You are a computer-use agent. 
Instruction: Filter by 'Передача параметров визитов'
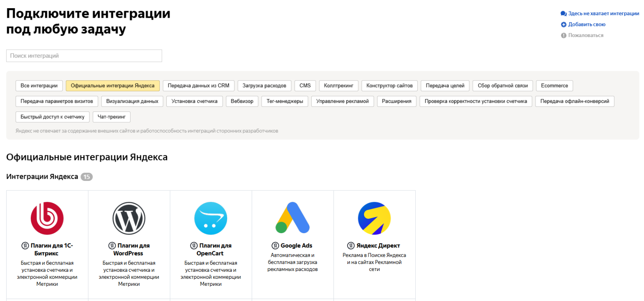(x=57, y=101)
